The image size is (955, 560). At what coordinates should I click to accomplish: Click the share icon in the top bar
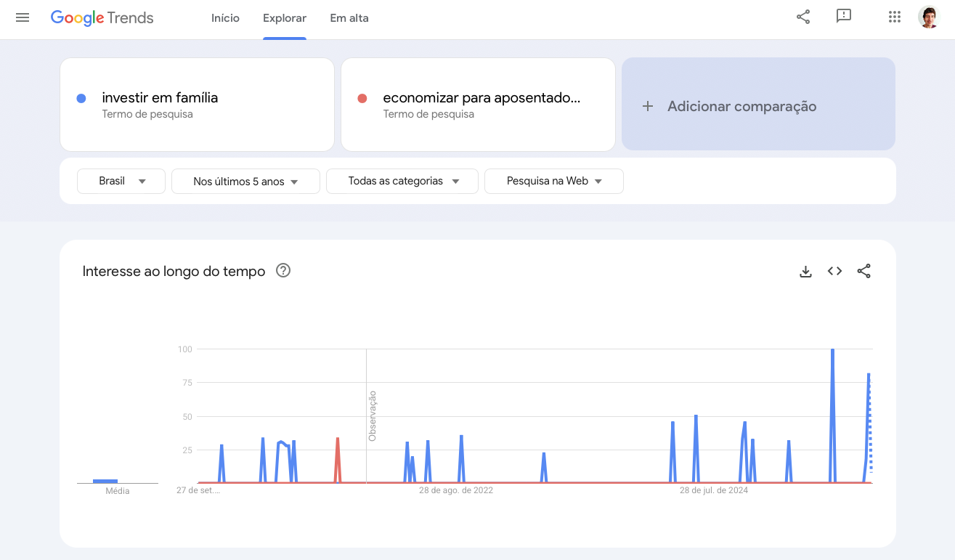(x=802, y=16)
